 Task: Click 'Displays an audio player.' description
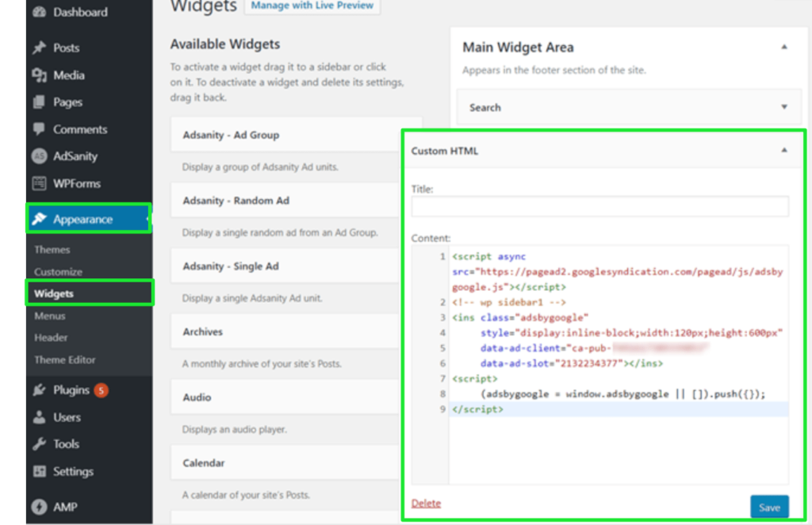[234, 429]
